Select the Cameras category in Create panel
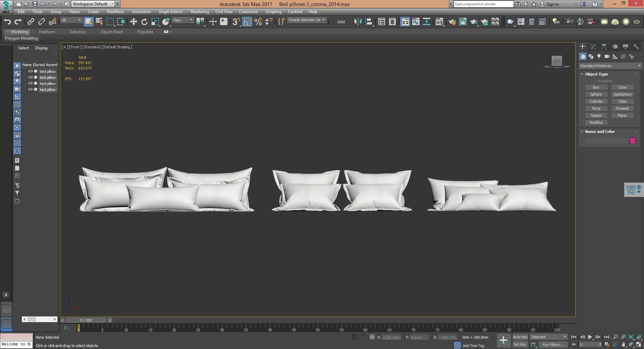The width and height of the screenshot is (644, 349). [607, 56]
